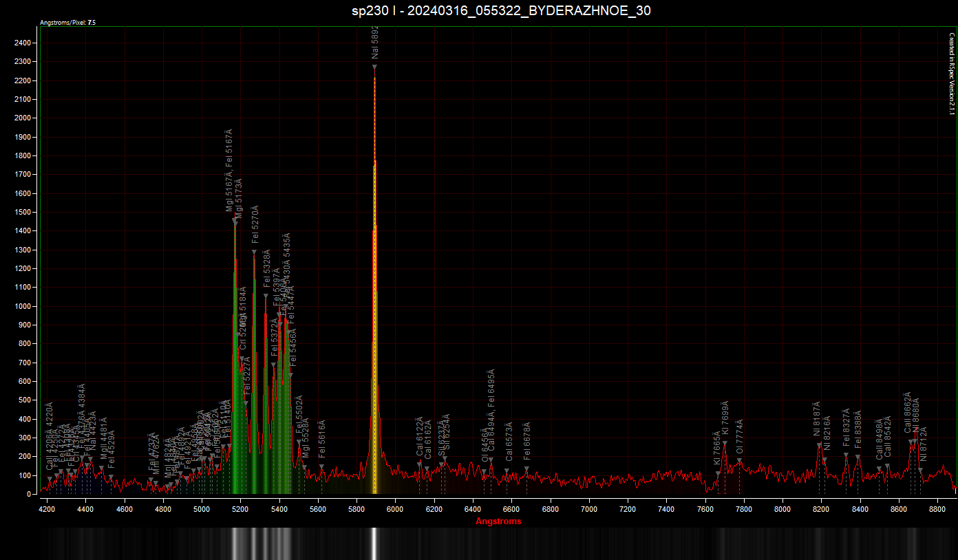Image resolution: width=958 pixels, height=560 pixels.
Task: Click the 7400 tick label on X axis
Action: 666,510
